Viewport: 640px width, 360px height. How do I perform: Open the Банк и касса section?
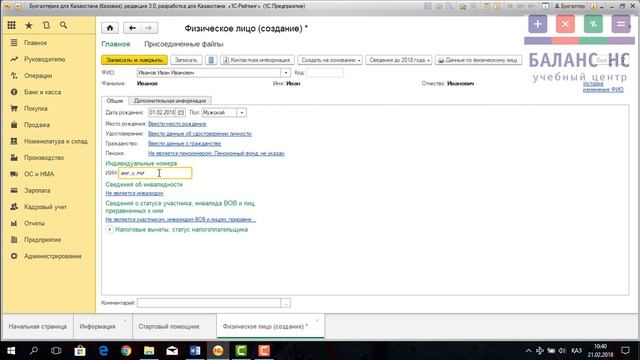click(42, 92)
